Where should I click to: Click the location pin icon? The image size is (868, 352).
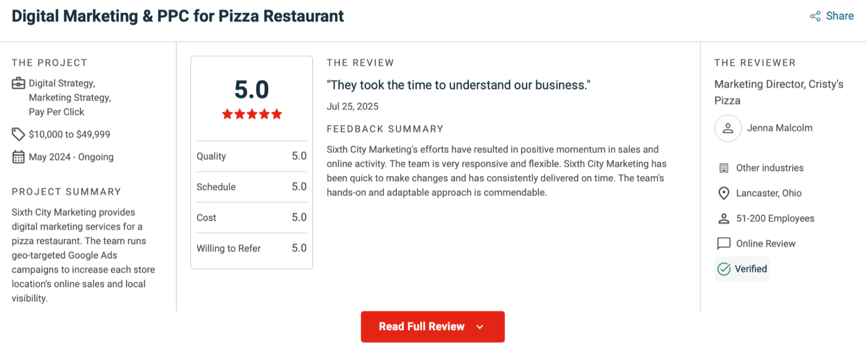point(724,193)
